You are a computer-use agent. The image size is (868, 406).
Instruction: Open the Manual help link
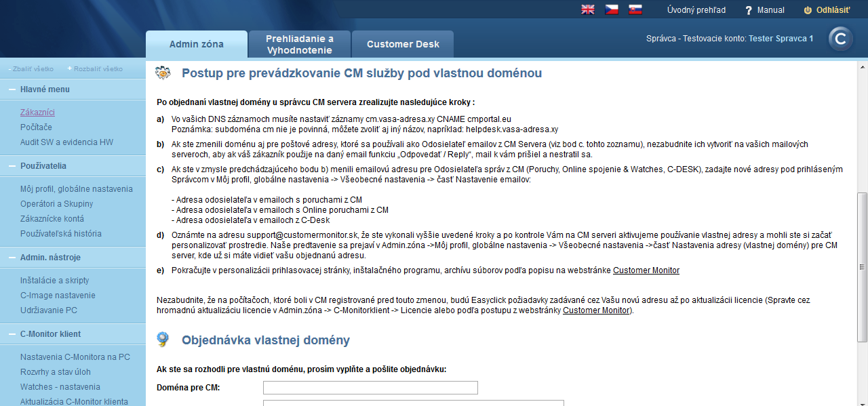point(764,10)
